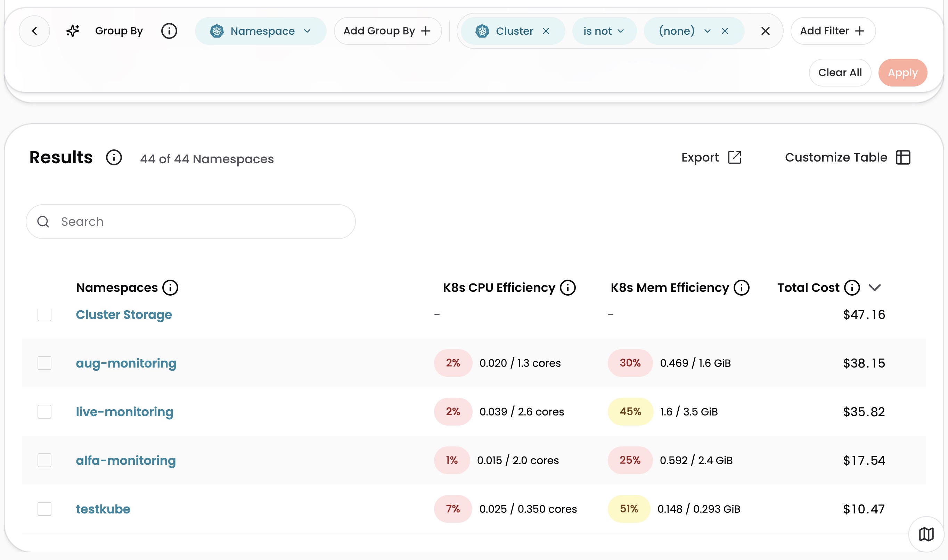Open the Namespaces column info icon

tap(170, 288)
